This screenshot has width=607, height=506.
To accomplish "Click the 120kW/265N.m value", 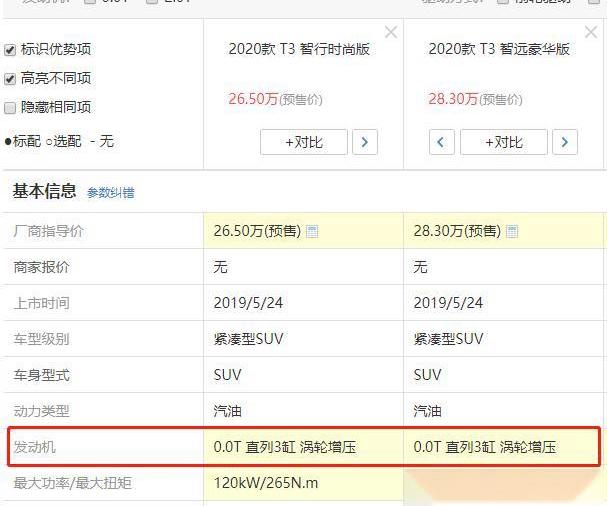I will 266,483.
